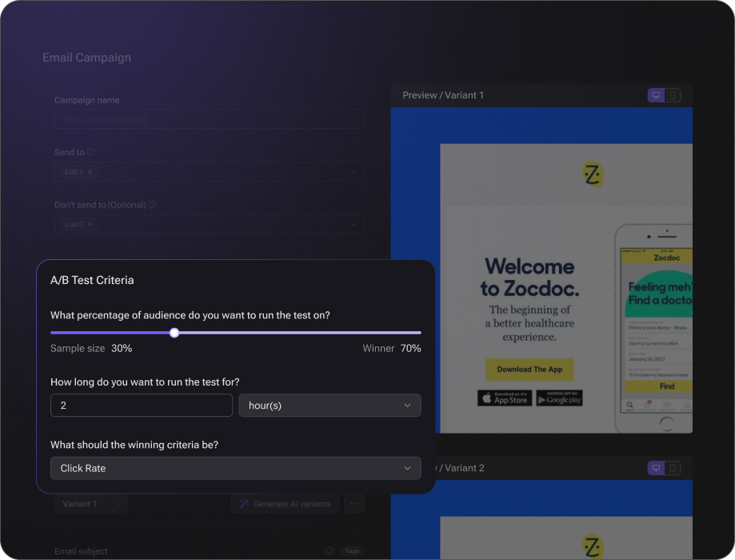Expand the Don't send to list dropdown
This screenshot has width=735, height=560.
tap(353, 224)
